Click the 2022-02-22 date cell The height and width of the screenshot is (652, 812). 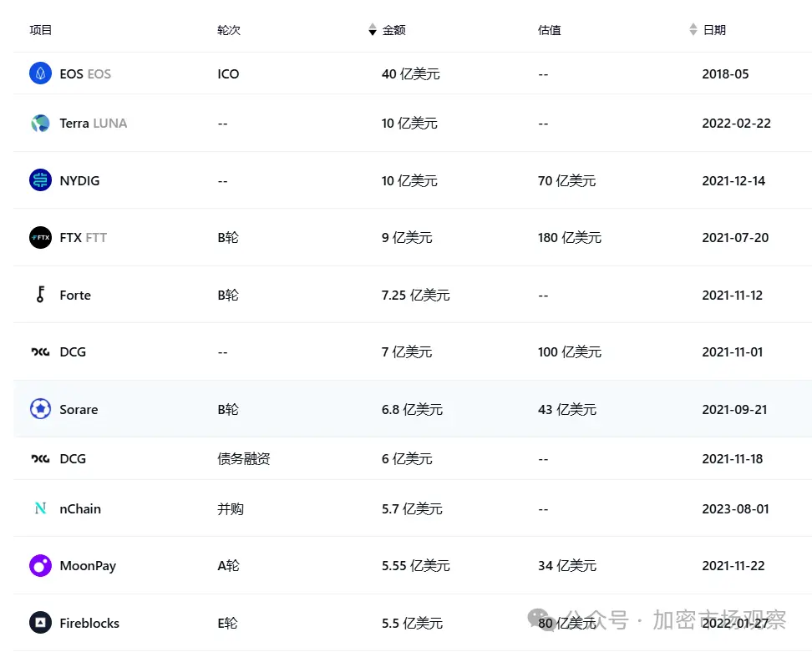[736, 124]
